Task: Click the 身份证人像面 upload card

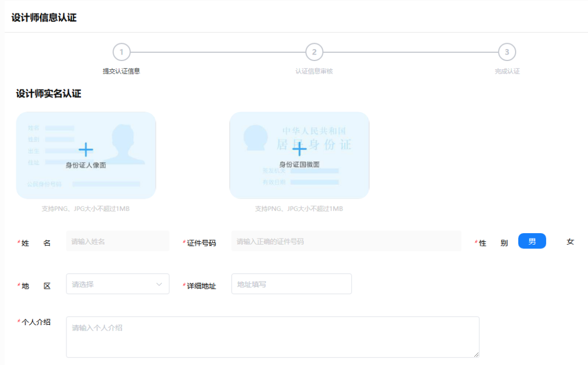Action: pos(86,155)
